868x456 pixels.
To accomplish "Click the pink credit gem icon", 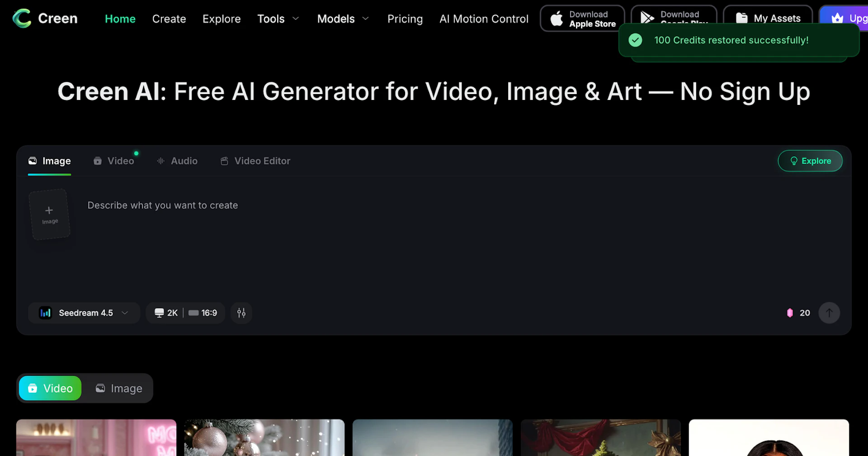I will [x=790, y=313].
